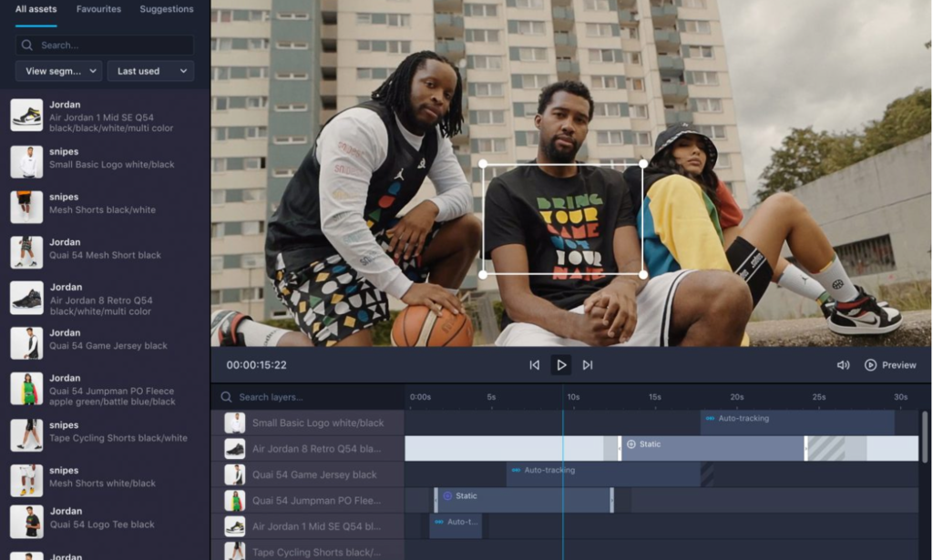Switch to the All assets tab

pyautogui.click(x=36, y=9)
